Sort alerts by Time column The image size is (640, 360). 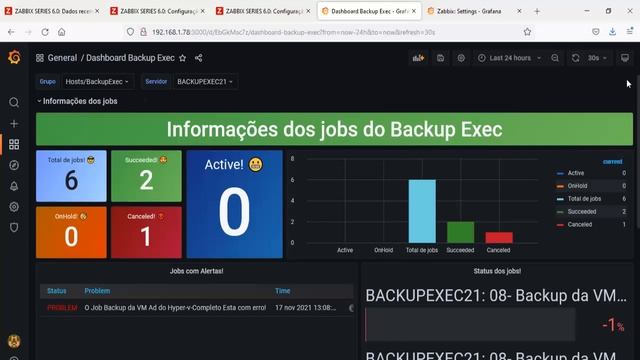pyautogui.click(x=282, y=291)
